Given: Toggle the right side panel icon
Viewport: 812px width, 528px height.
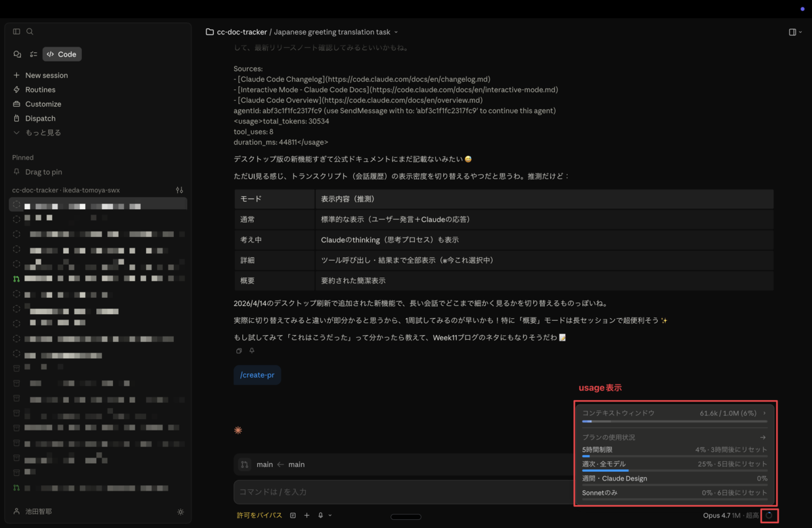Looking at the screenshot, I should [x=792, y=32].
